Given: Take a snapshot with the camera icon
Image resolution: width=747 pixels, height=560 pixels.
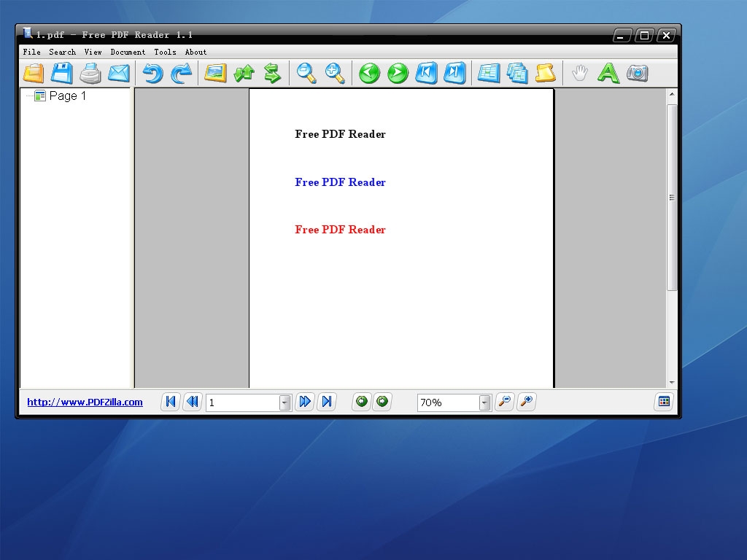Looking at the screenshot, I should click(x=637, y=73).
